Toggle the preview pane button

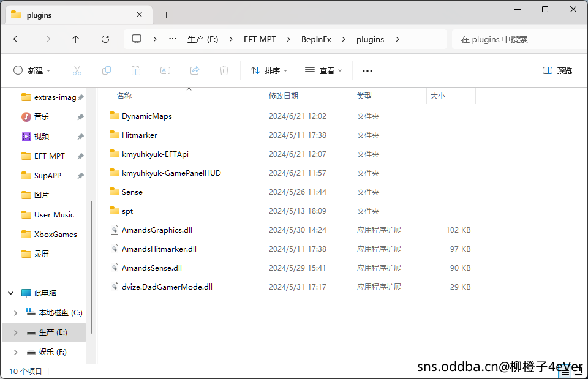[557, 71]
